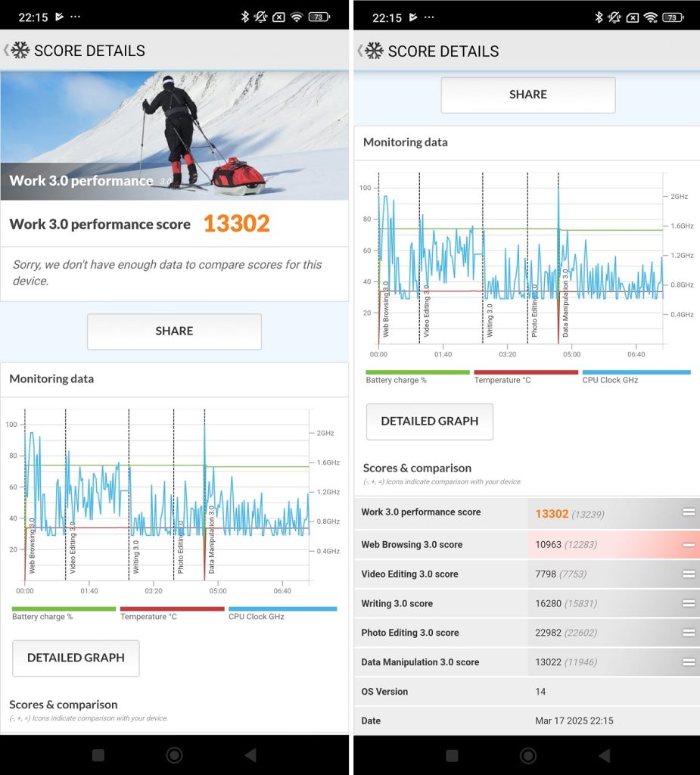Image resolution: width=700 pixels, height=775 pixels.
Task: Open DETAILED GRAPH on the right screen
Action: (430, 421)
